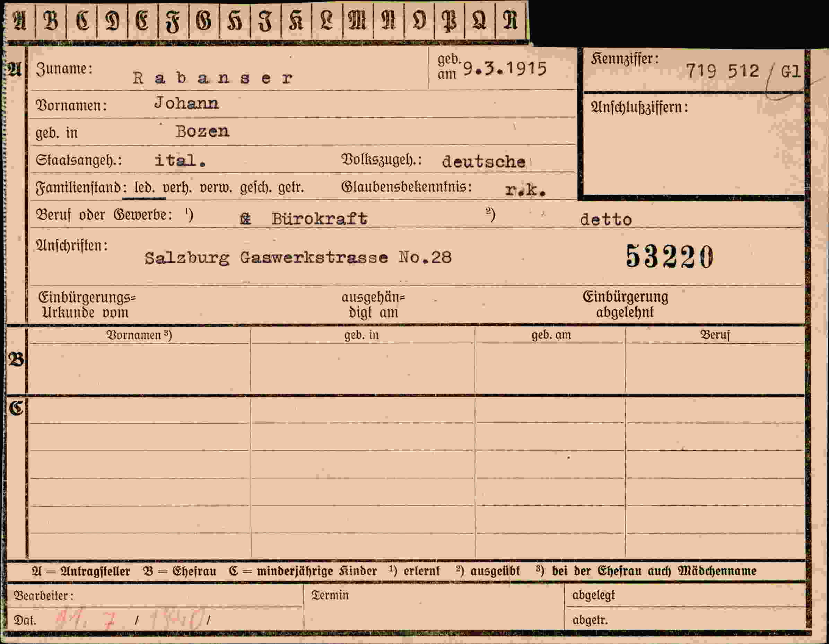Select the letter M index tab
829x644 pixels.
[x=358, y=21]
